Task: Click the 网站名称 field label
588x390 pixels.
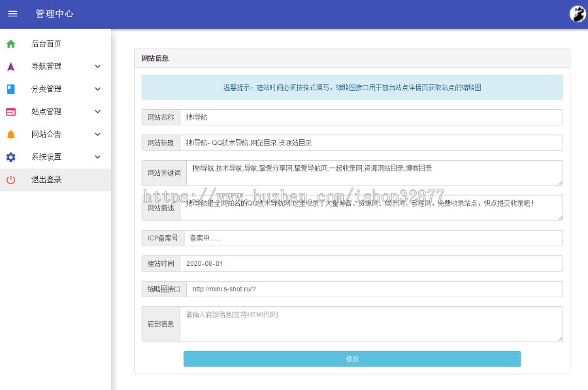Action: pyautogui.click(x=161, y=118)
